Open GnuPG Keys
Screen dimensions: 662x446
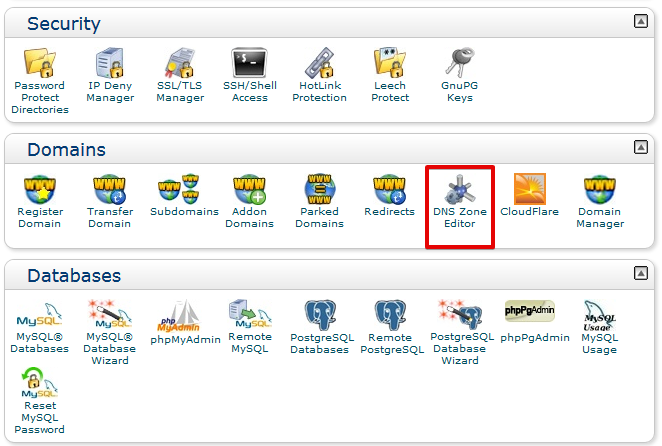coord(460,75)
